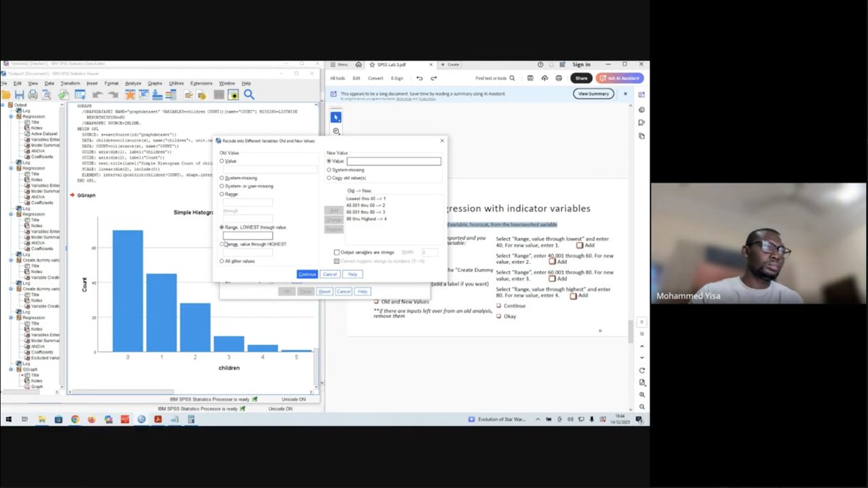Viewport: 868px width, 488px height.
Task: Collapse the GGraph node in outline
Action: click(x=11, y=369)
